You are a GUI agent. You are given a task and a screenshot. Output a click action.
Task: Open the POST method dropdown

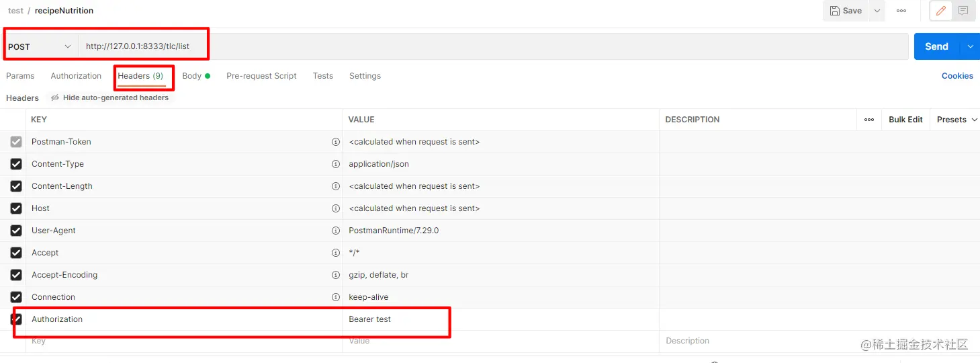[40, 47]
